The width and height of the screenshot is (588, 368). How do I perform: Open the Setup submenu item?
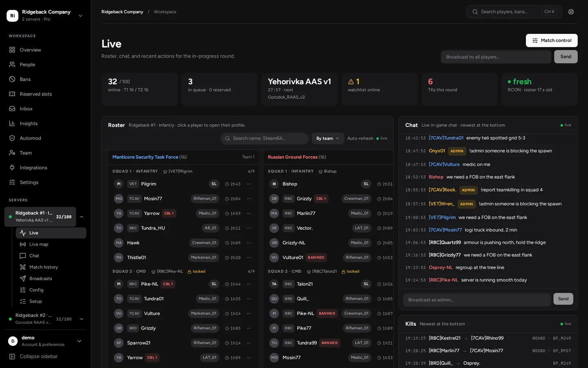pos(51,302)
